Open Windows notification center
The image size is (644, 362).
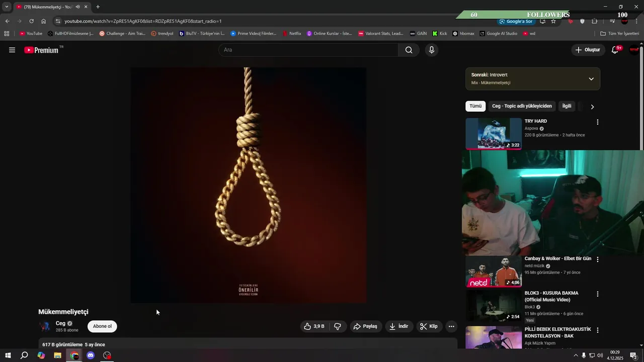[x=634, y=355]
